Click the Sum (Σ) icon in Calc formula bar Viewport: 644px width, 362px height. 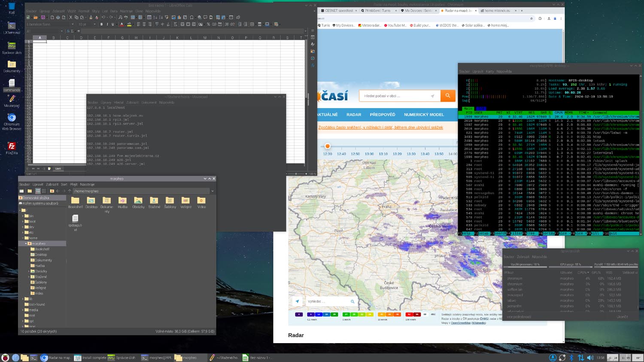coord(72,31)
